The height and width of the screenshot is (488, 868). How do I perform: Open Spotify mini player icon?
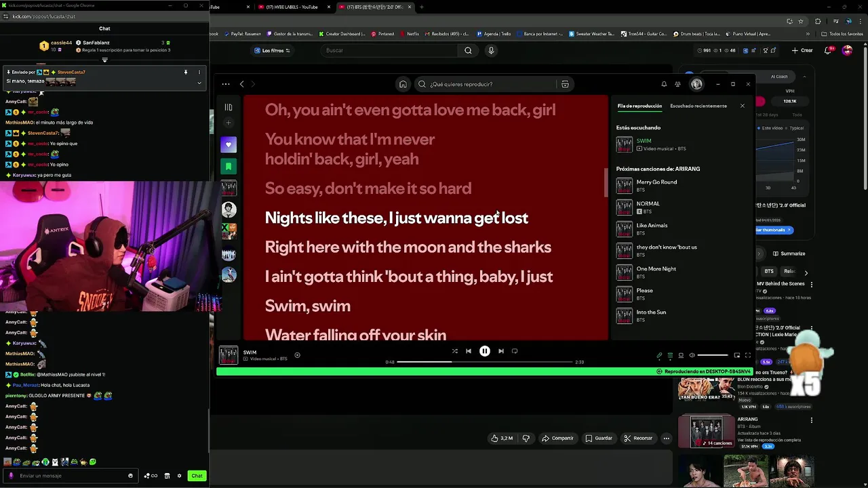736,355
